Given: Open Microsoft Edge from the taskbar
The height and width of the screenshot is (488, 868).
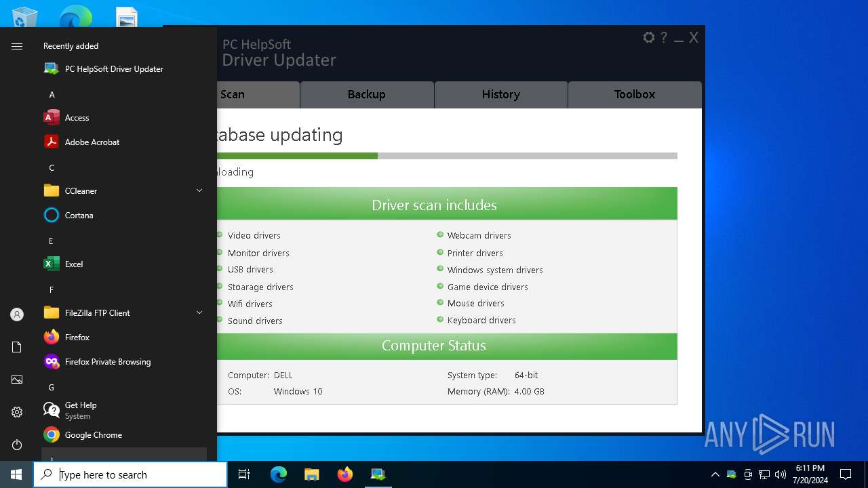Looking at the screenshot, I should point(279,474).
